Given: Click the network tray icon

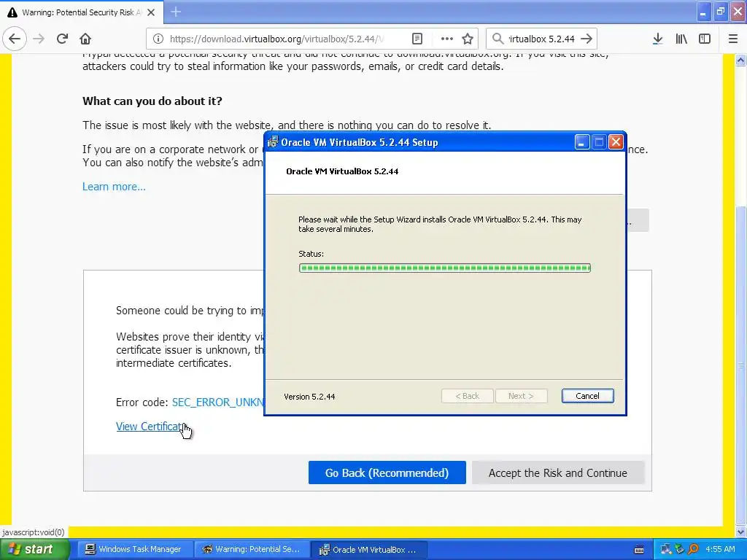Looking at the screenshot, I should pyautogui.click(x=665, y=550).
